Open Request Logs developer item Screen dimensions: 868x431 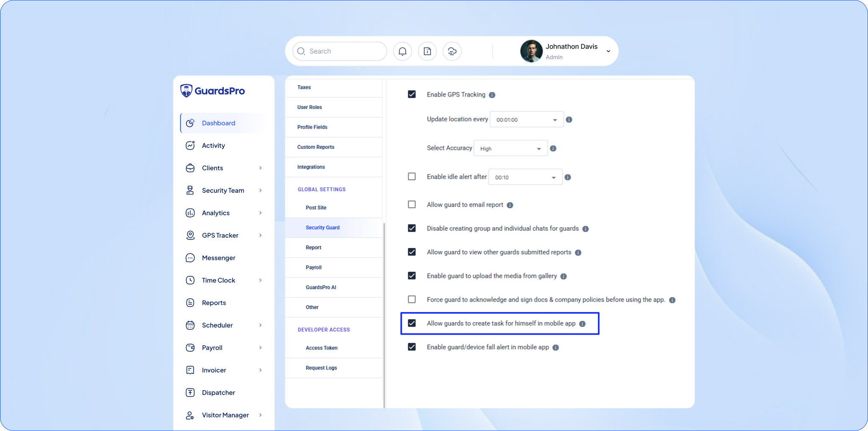click(x=334, y=368)
